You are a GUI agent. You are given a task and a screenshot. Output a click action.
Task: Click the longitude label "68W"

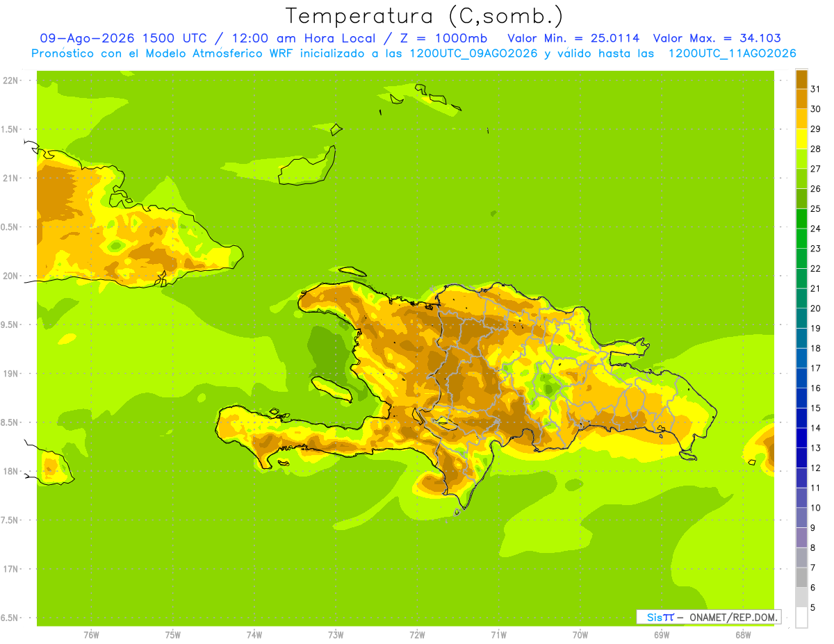point(743,634)
